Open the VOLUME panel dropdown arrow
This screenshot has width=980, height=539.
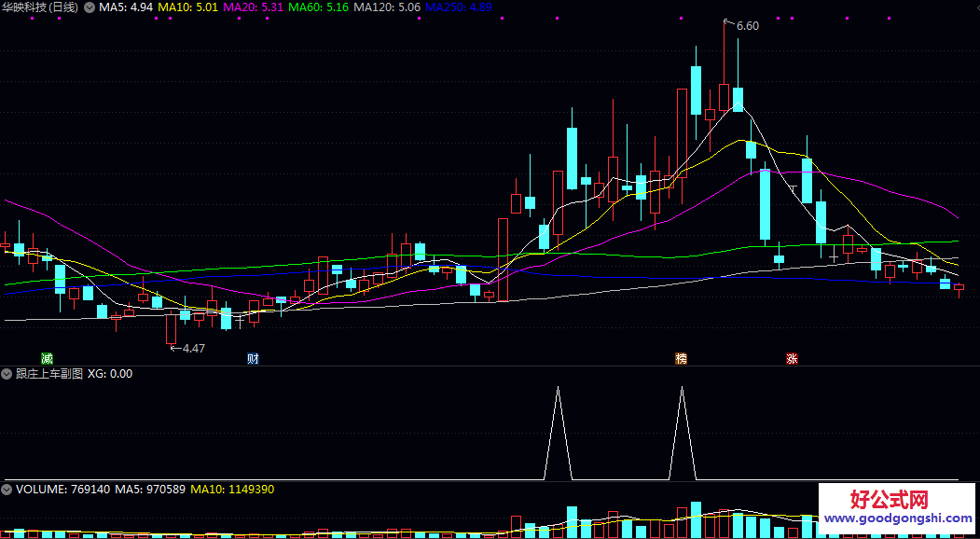(7, 489)
